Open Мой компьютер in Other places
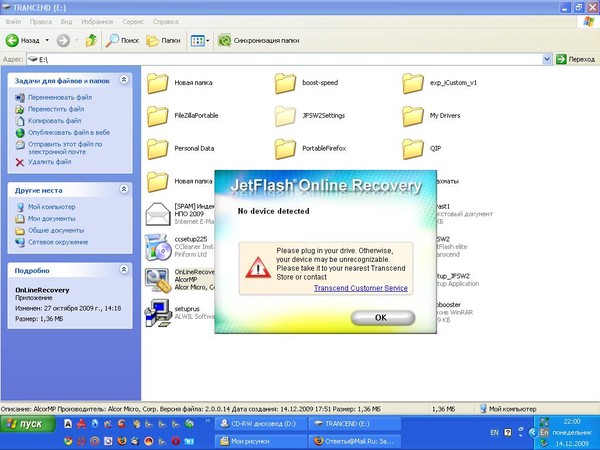 tap(51, 207)
